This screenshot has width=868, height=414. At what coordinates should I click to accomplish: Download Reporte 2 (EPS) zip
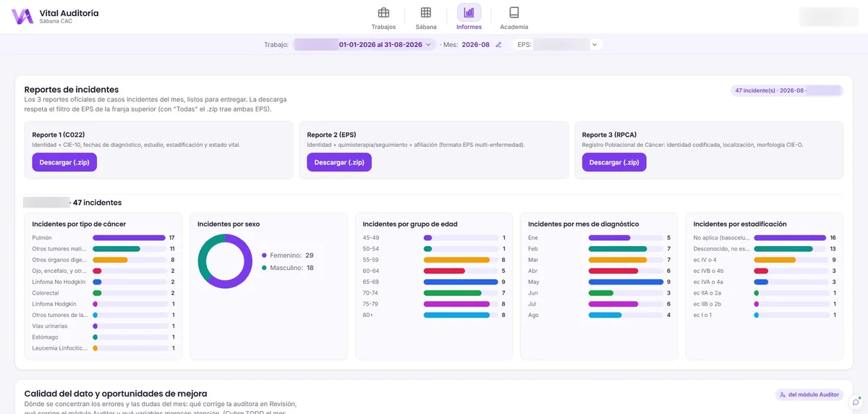click(x=339, y=163)
